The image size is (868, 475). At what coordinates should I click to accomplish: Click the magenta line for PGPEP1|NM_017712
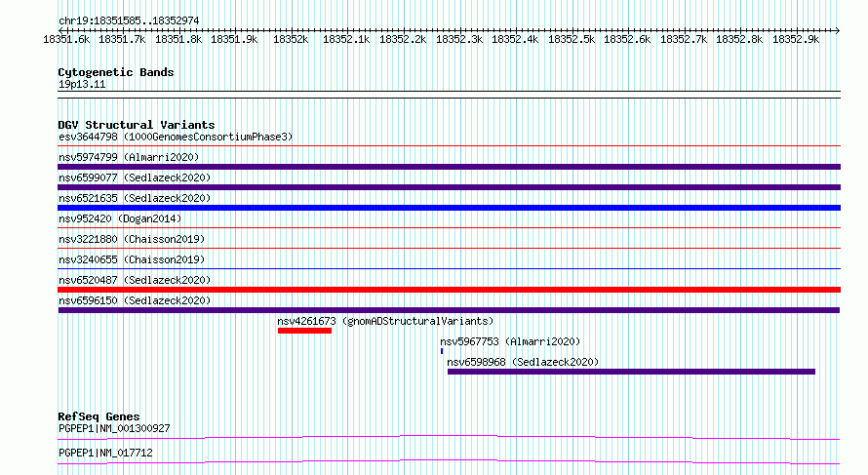pyautogui.click(x=449, y=461)
